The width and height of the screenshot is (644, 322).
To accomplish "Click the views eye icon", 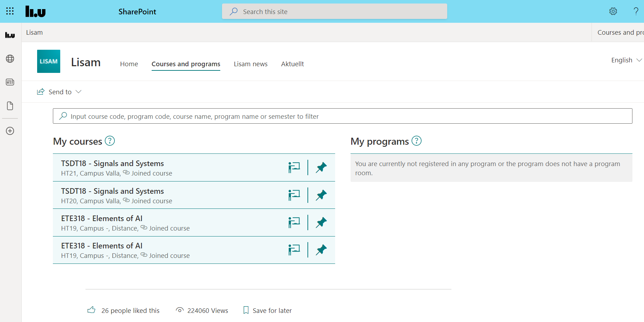I will (180, 310).
